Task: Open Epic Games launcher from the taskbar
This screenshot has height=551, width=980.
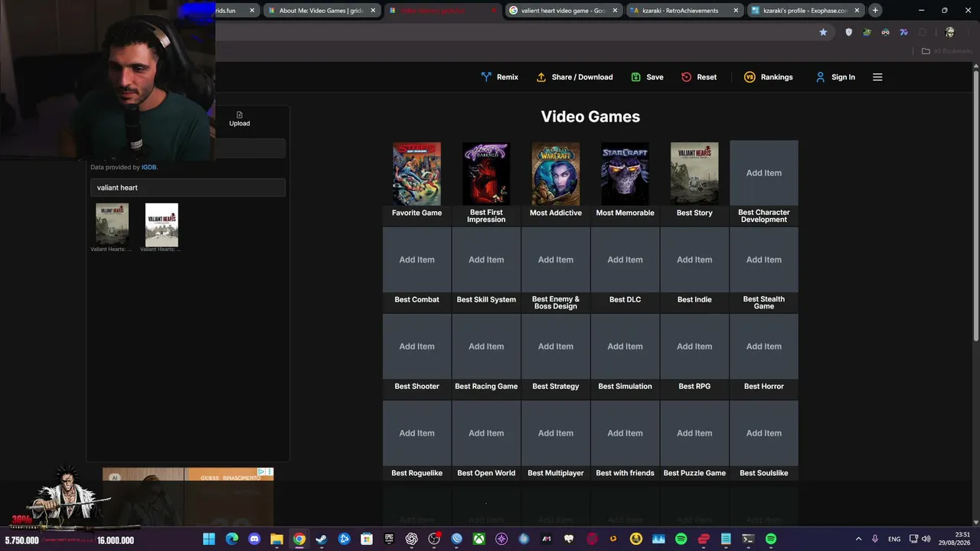Action: coord(389,539)
